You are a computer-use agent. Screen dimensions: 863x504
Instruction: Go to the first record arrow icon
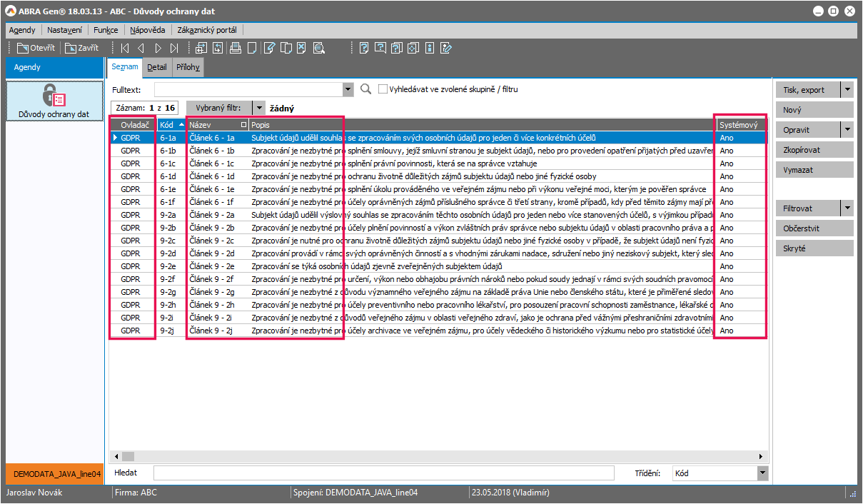click(125, 49)
